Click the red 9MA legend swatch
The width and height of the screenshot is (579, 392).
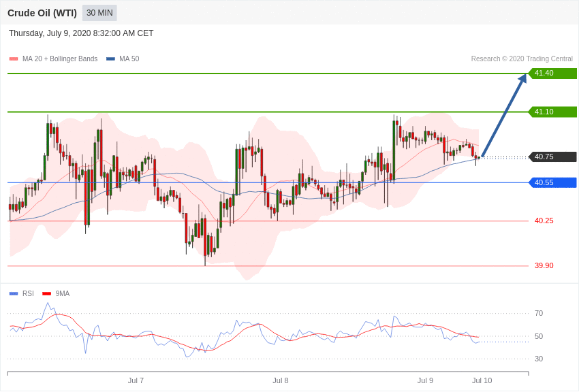(x=46, y=293)
